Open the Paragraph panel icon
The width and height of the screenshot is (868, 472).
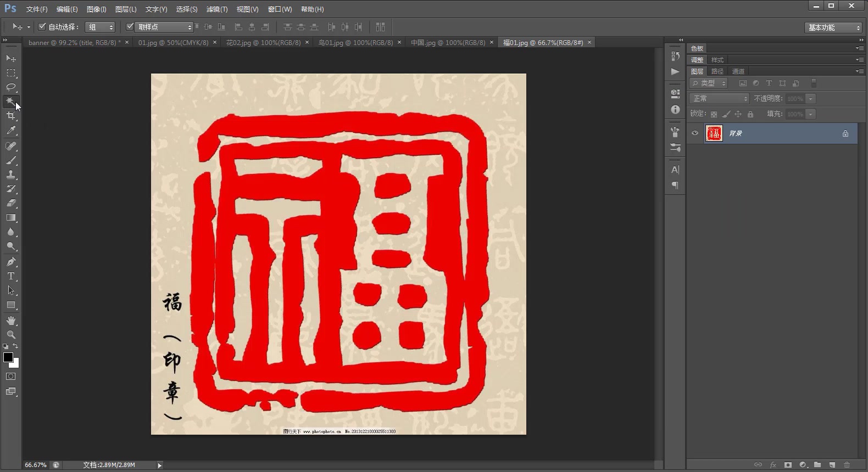click(x=675, y=185)
